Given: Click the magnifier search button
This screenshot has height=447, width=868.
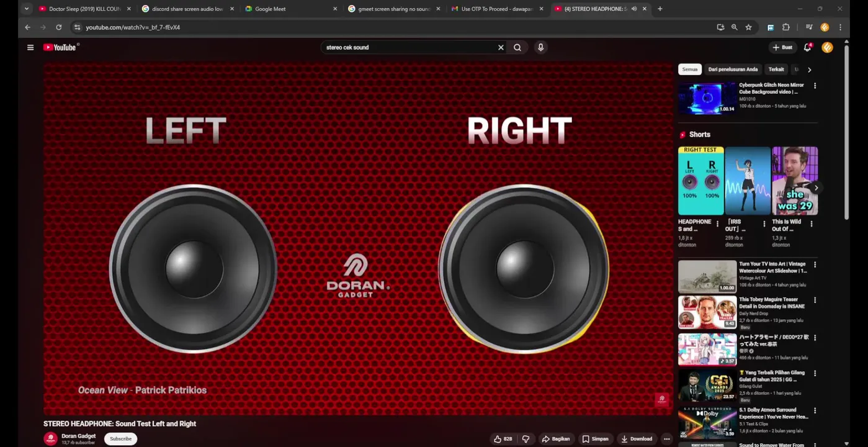Looking at the screenshot, I should tap(517, 47).
